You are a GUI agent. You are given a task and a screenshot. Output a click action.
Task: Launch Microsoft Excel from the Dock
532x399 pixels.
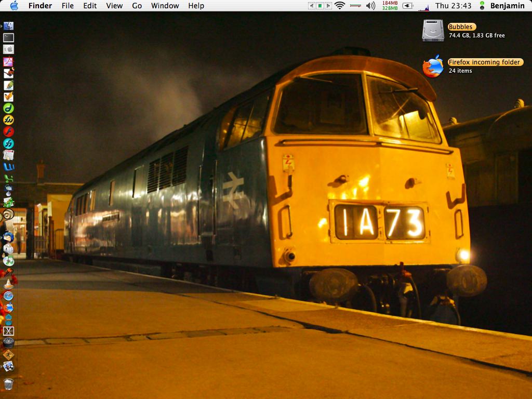[x=8, y=179]
